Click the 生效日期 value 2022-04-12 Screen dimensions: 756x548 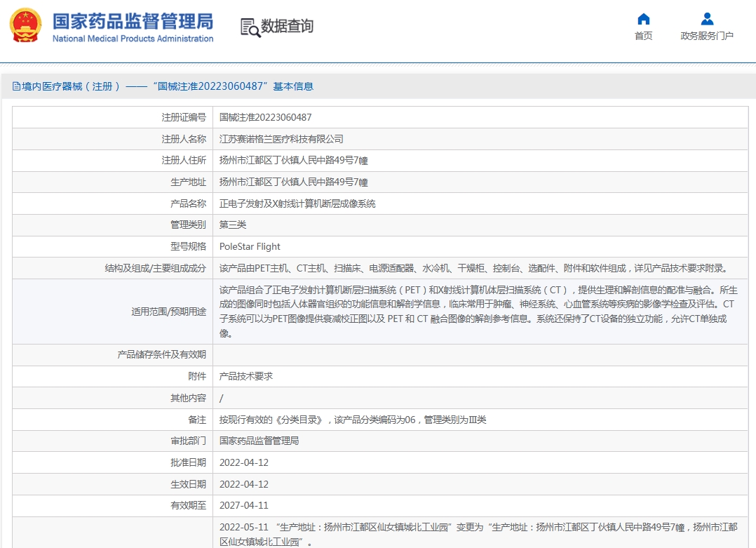pyautogui.click(x=244, y=484)
